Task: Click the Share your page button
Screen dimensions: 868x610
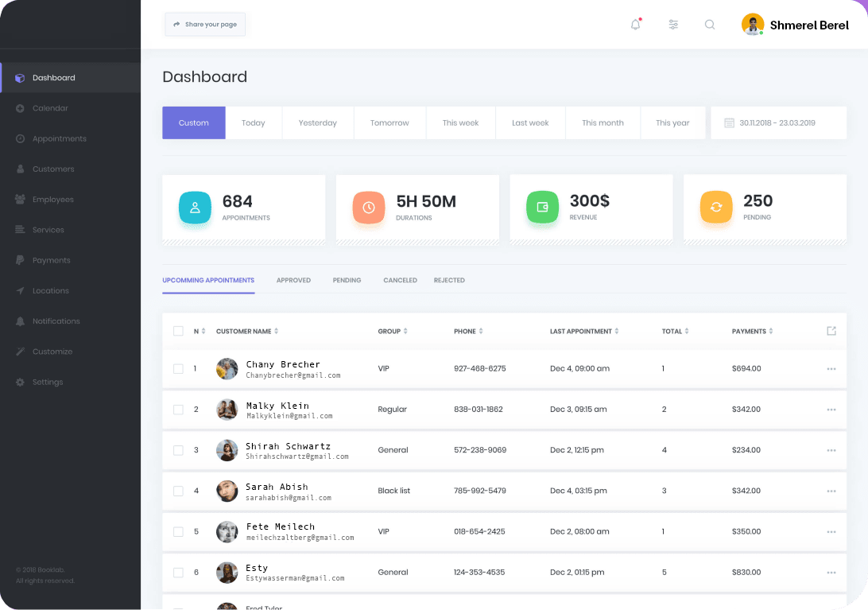Action: [205, 25]
